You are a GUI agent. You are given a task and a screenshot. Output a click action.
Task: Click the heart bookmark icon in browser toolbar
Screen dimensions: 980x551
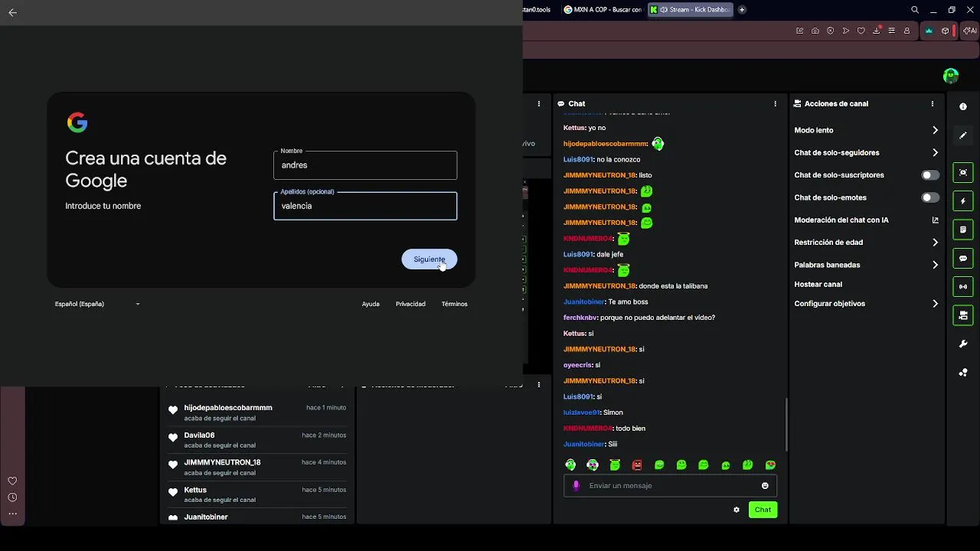click(861, 31)
